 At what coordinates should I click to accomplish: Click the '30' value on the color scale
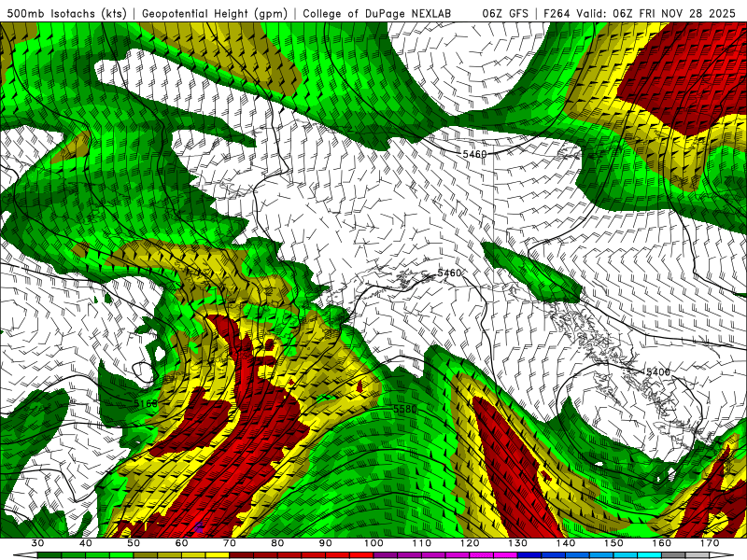[x=37, y=543]
